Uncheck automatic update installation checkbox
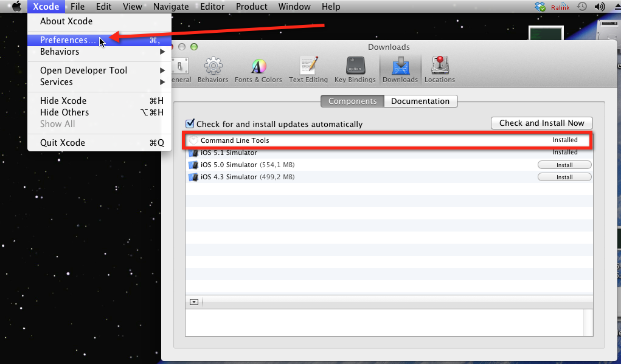 pyautogui.click(x=190, y=123)
